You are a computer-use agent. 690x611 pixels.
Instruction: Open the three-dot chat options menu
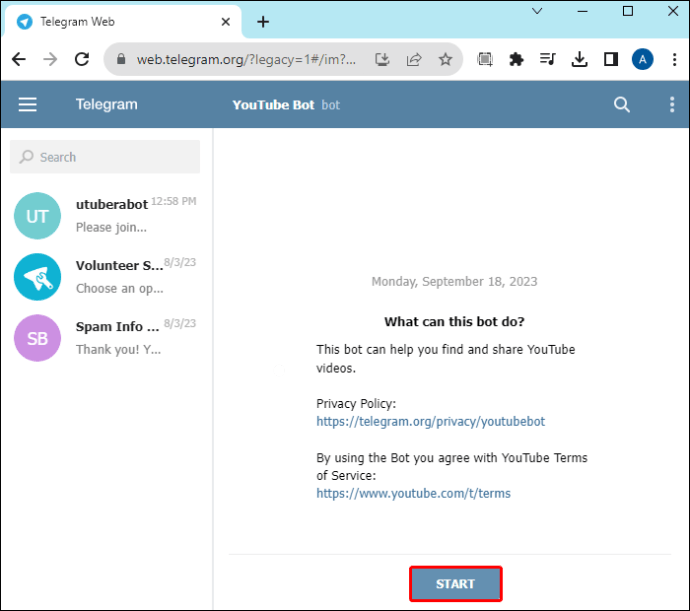tap(671, 105)
